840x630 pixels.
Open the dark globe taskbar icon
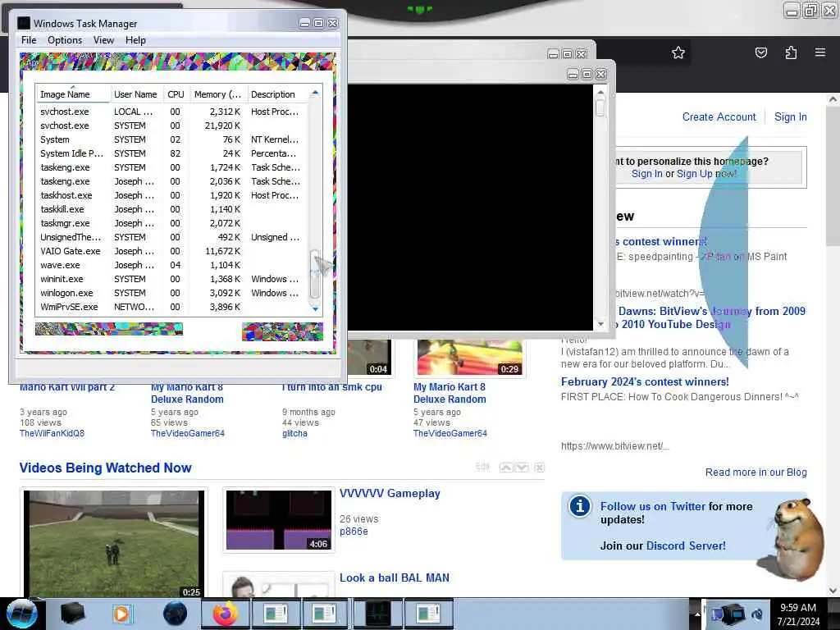[x=176, y=614]
